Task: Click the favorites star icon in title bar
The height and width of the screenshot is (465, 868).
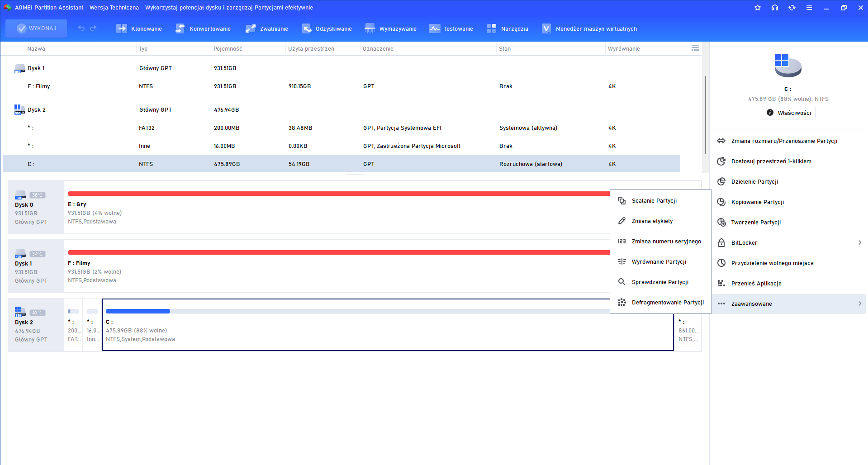Action: point(758,8)
